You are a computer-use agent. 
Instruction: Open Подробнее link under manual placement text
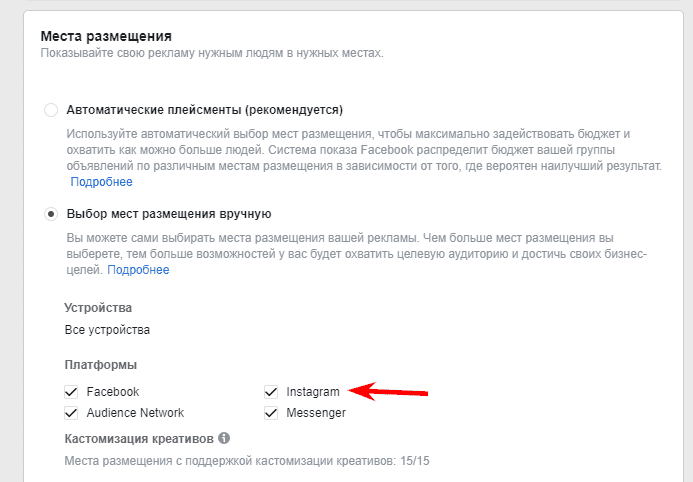(x=138, y=270)
